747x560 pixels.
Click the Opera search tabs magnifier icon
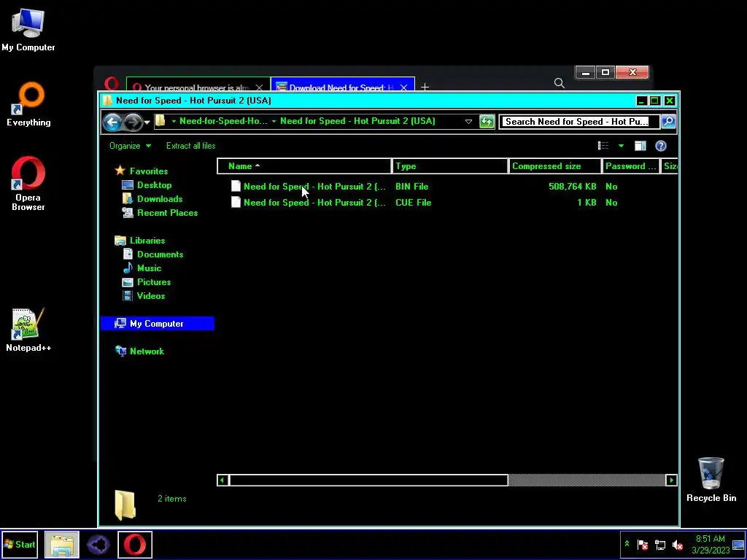click(x=560, y=83)
